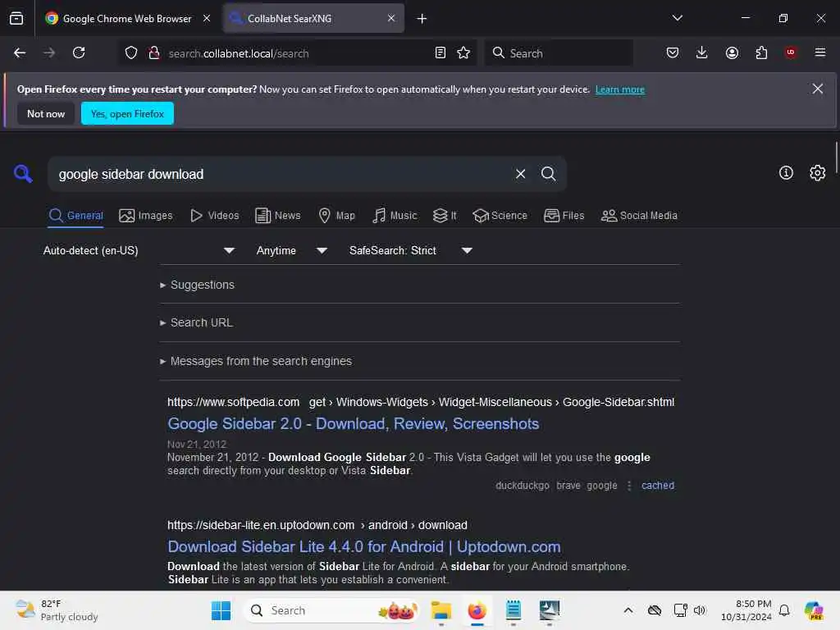Select the It search category
This screenshot has width=840, height=630.
[x=445, y=216]
